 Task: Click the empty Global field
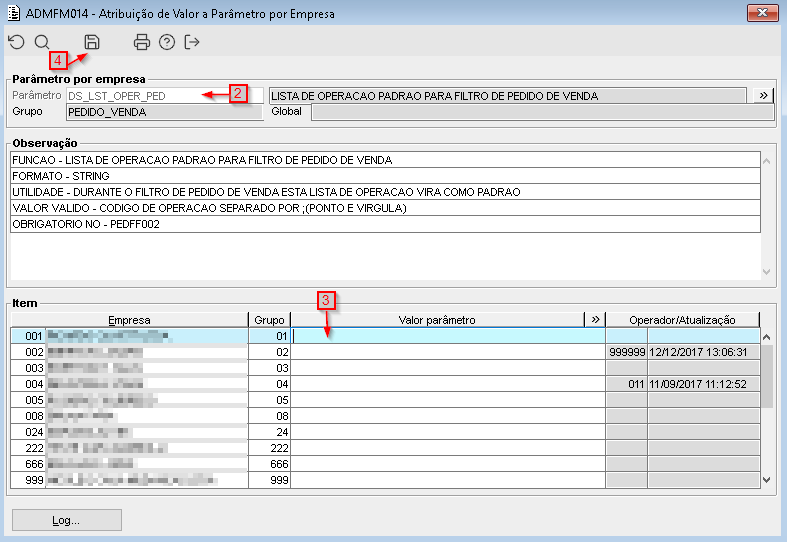[543, 112]
